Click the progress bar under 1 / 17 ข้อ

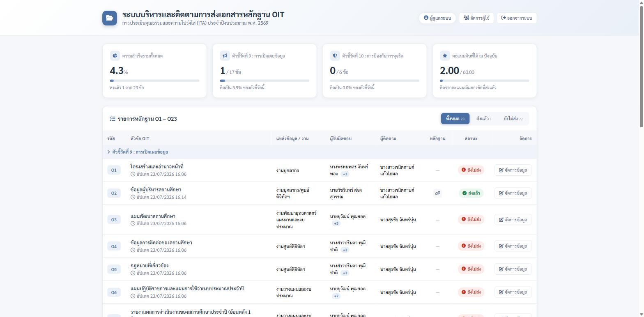[x=264, y=80]
